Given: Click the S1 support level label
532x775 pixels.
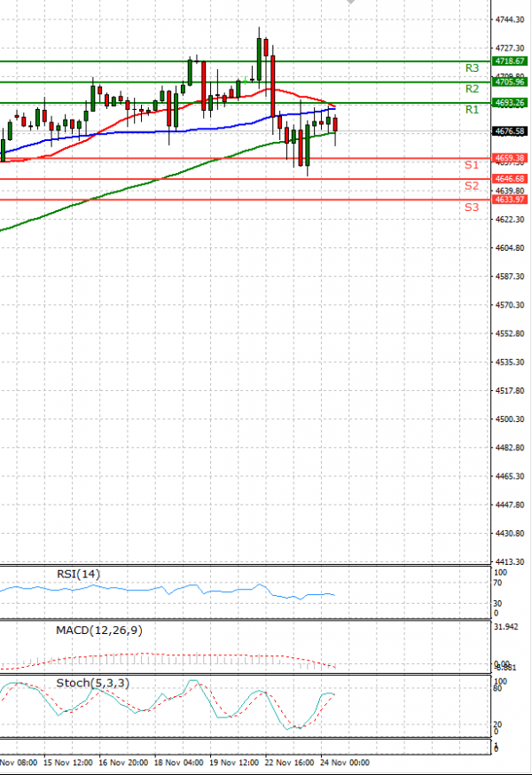Looking at the screenshot, I should (471, 165).
